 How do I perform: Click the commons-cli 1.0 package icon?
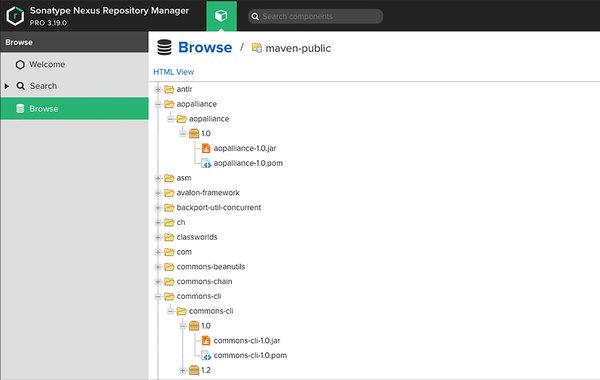(x=194, y=326)
